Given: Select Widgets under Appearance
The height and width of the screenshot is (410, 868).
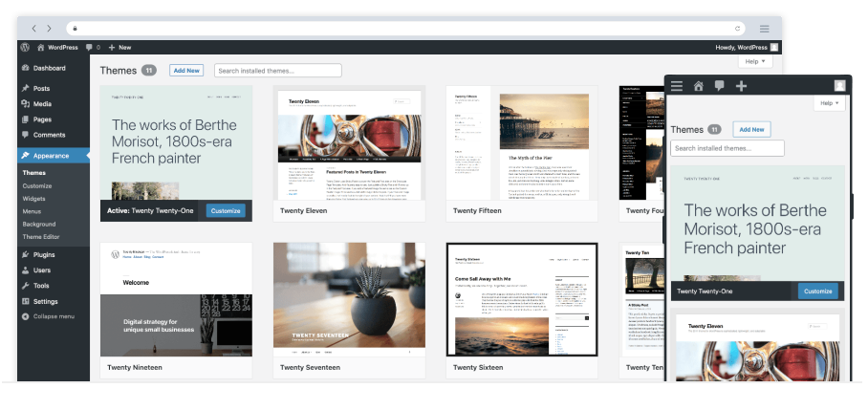Looking at the screenshot, I should pos(34,199).
